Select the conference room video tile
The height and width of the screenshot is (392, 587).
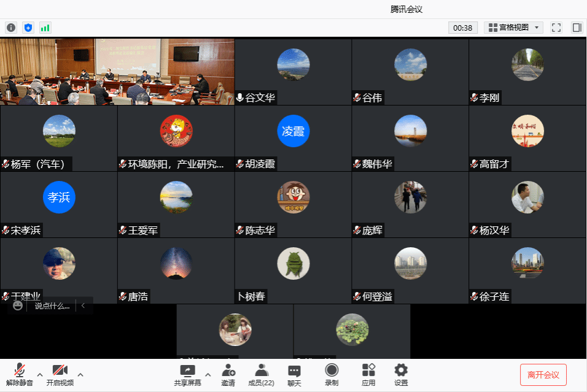coord(117,72)
